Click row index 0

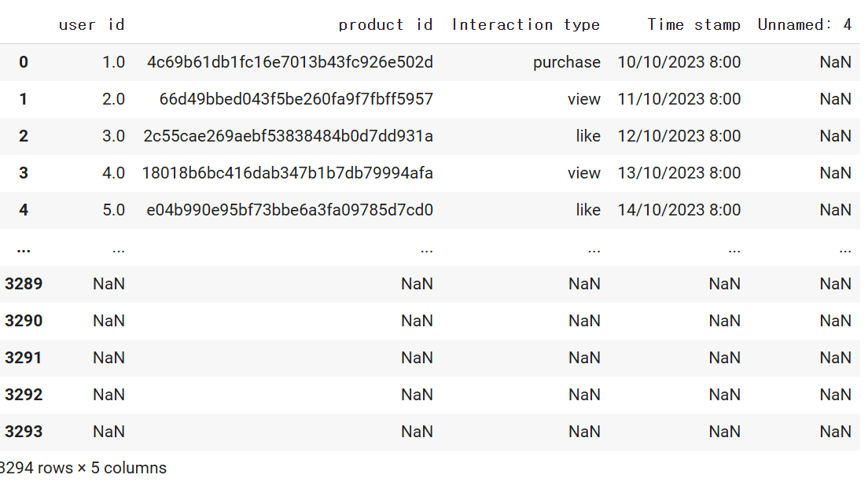(24, 62)
